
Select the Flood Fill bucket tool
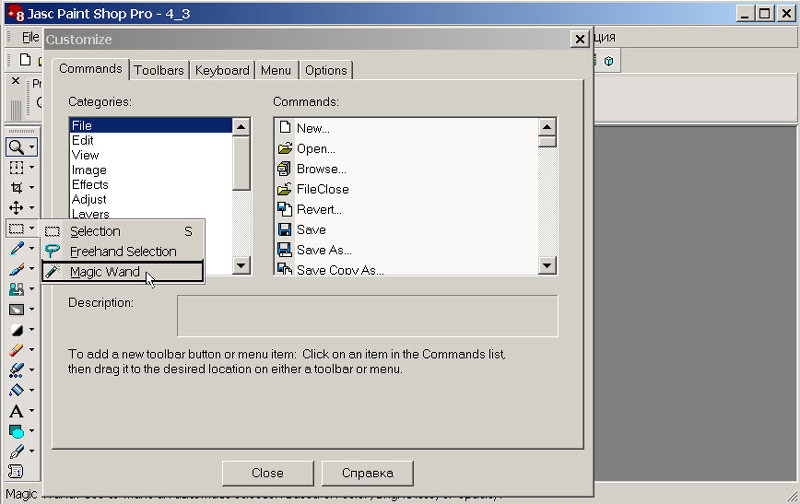tap(16, 391)
